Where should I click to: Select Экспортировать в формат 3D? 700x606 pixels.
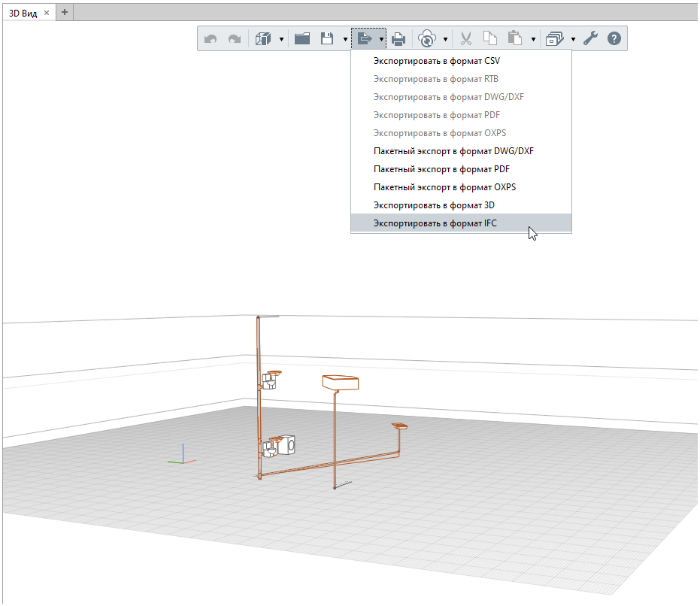tap(434, 205)
